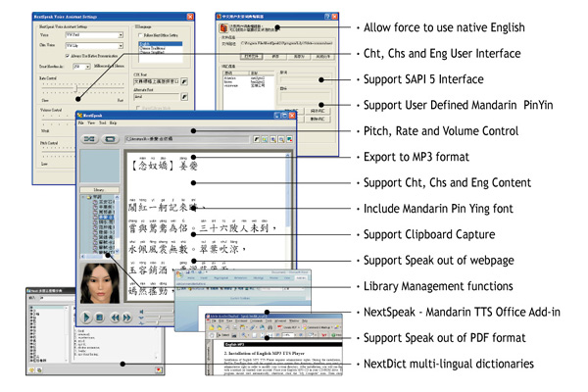Click the file path field in NextSpeak toolbar
The height and width of the screenshot is (392, 588).
click(187, 139)
